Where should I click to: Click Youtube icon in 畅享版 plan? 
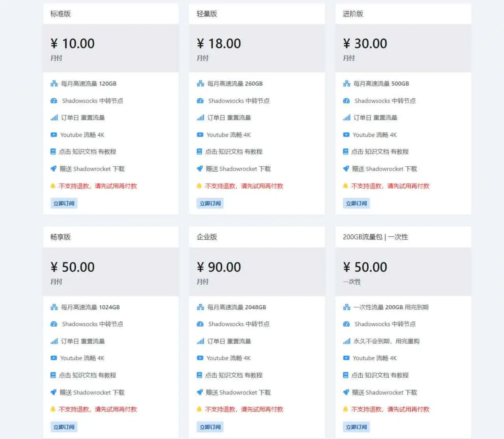pyautogui.click(x=54, y=358)
